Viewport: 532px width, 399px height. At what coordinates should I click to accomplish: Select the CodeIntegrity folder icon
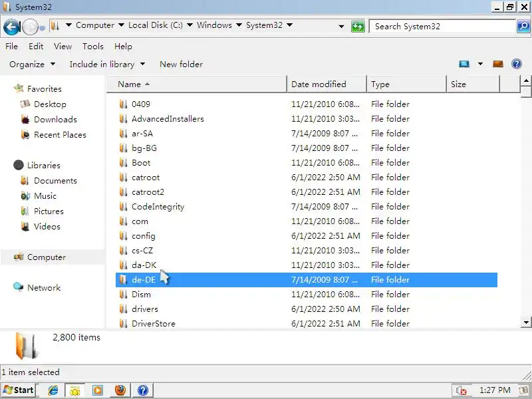(123, 206)
